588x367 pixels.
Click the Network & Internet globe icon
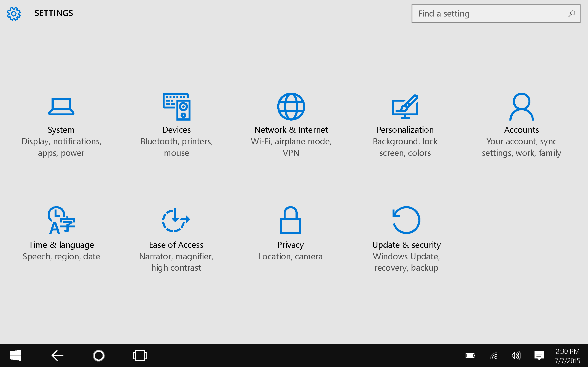(291, 107)
